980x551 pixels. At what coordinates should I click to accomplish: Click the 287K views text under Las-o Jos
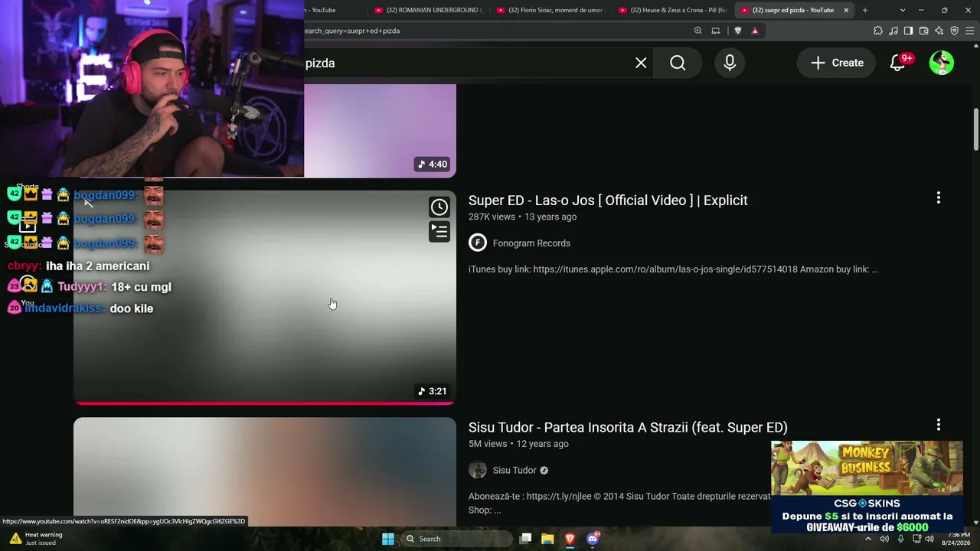click(492, 217)
